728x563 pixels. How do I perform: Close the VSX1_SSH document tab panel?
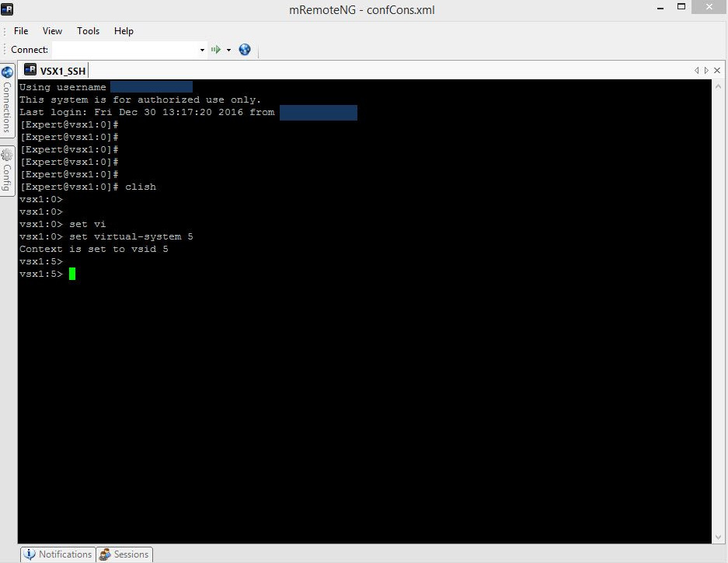click(x=717, y=70)
